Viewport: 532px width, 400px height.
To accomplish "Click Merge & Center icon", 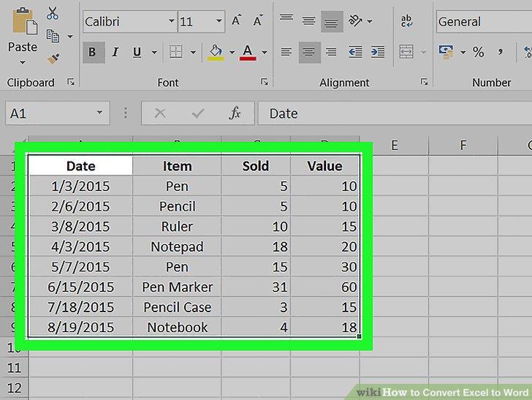I will (406, 52).
